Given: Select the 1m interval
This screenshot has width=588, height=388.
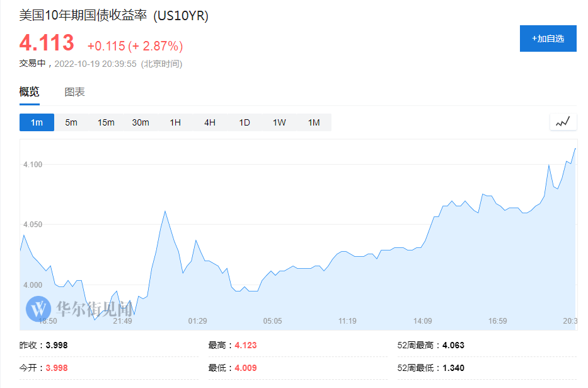Looking at the screenshot, I should [x=37, y=122].
